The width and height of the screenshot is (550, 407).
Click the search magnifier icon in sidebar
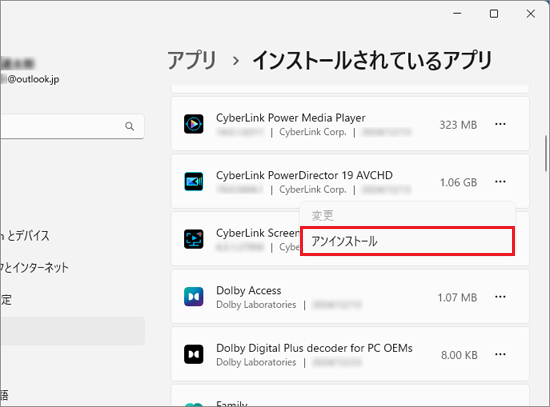pyautogui.click(x=129, y=126)
